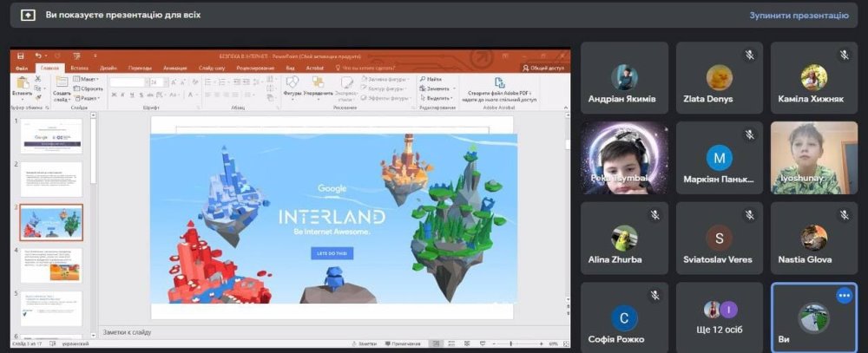Switch to Slide Sorter view icon
Viewport: 868px width, 353px height.
[451, 343]
